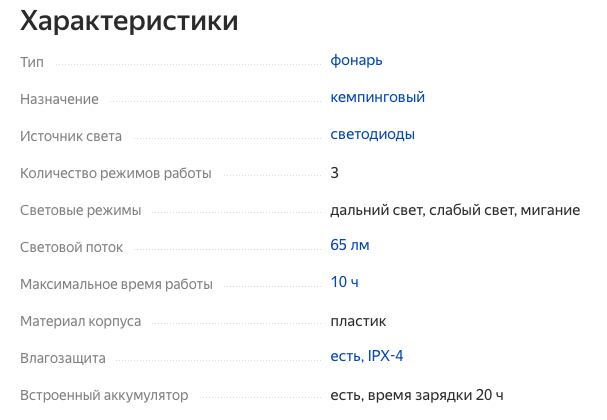Open the 'фонарь' type link
The width and height of the screenshot is (607, 420).
click(356, 61)
